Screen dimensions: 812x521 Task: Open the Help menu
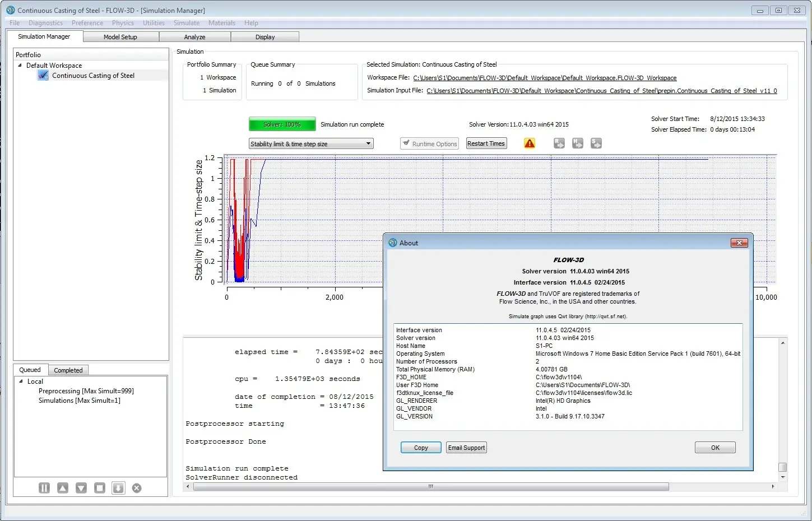click(x=251, y=23)
